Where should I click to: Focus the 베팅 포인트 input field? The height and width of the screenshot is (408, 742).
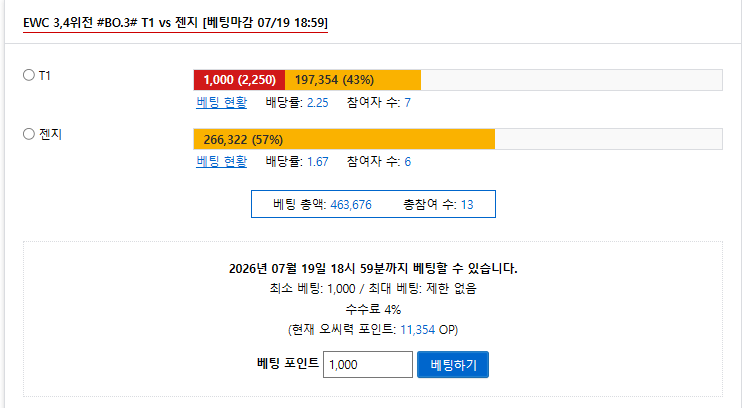coord(368,364)
